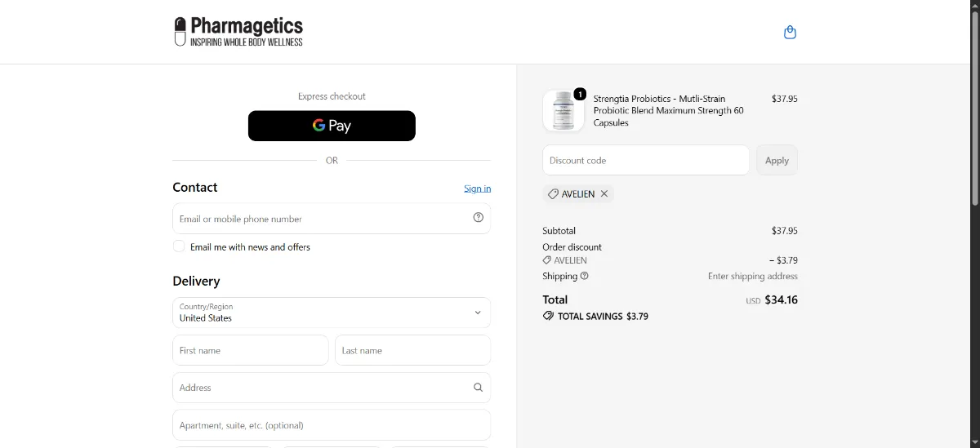The width and height of the screenshot is (980, 448).
Task: Open the shopping bag cart icon
Action: point(790,33)
